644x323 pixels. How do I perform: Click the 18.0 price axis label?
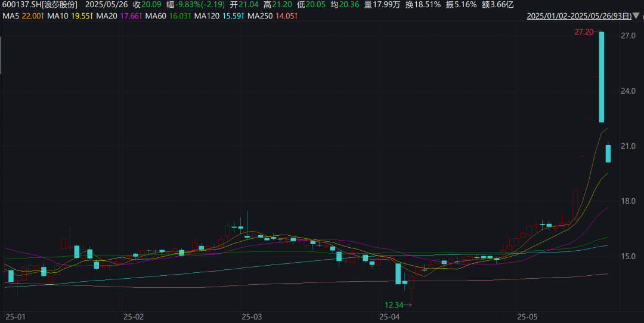[x=628, y=201]
